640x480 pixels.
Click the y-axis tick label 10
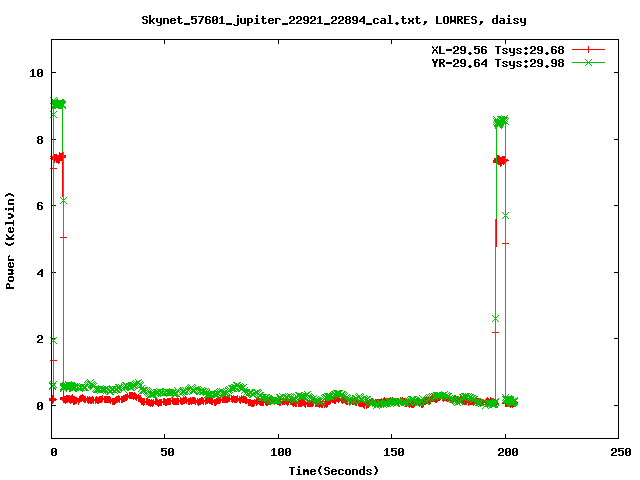(x=36, y=73)
